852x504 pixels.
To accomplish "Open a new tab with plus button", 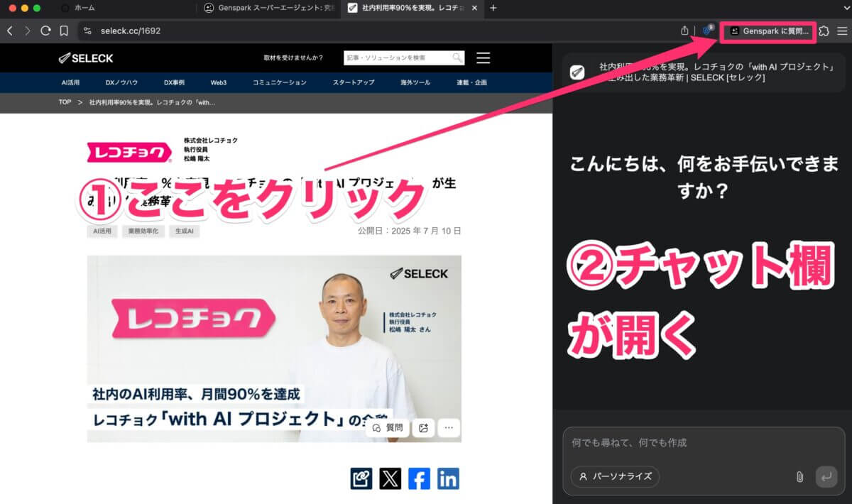I will 493,8.
